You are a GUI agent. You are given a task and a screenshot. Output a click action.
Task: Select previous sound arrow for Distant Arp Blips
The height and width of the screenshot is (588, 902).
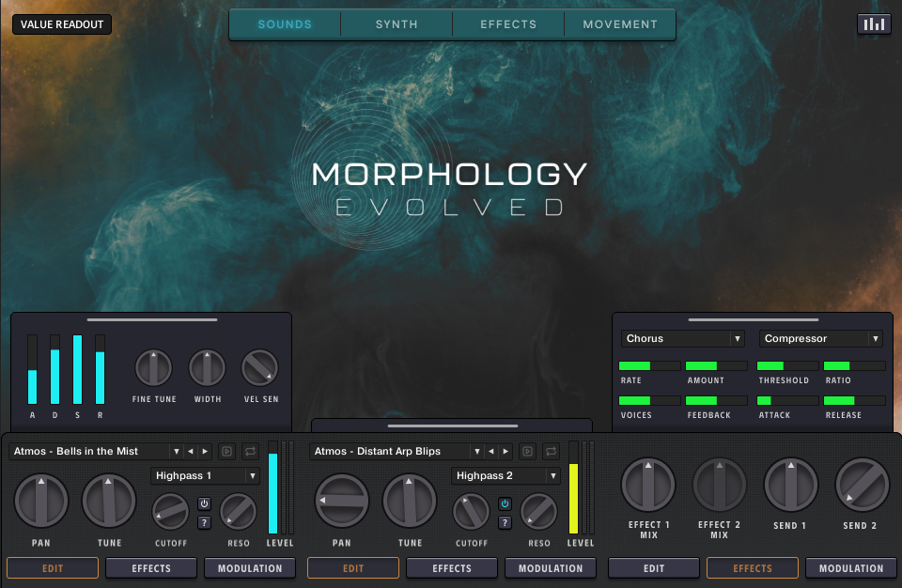(x=491, y=452)
